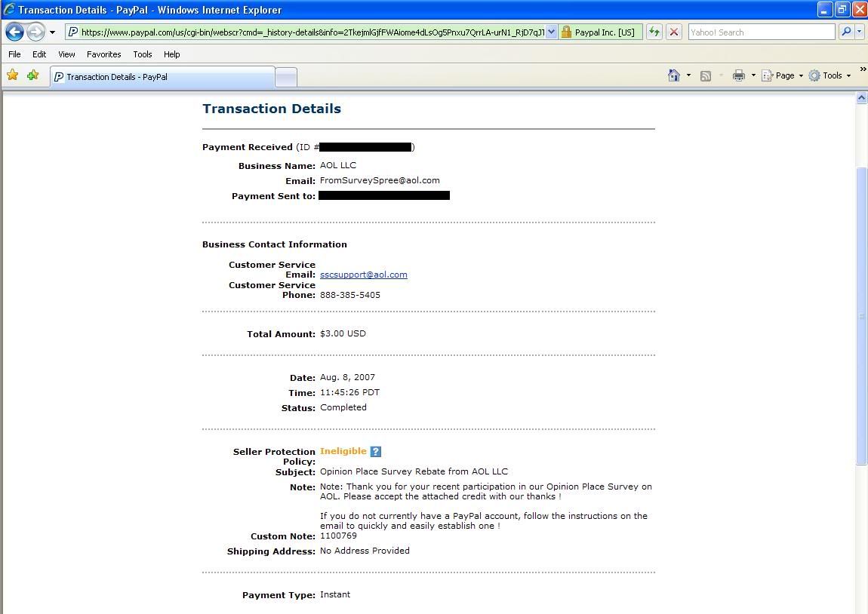This screenshot has height=614, width=868.
Task: Click the custom note number 1100769
Action: [338, 536]
